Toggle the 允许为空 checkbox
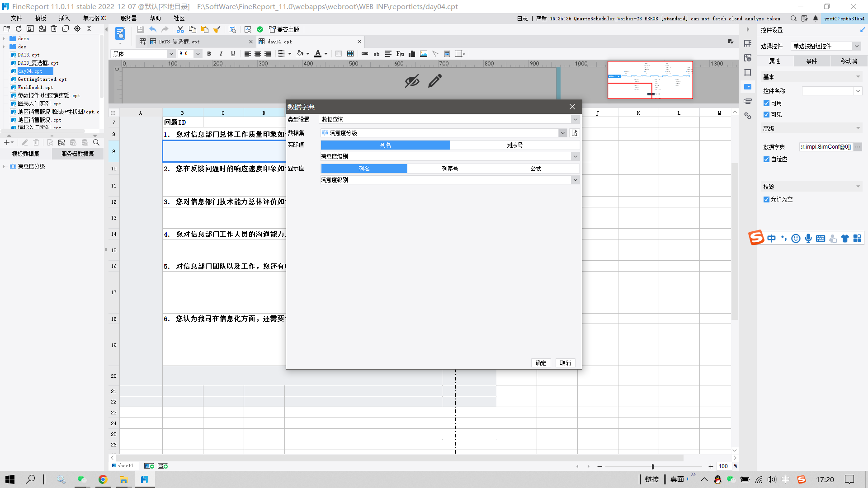The image size is (868, 488). pos(766,200)
